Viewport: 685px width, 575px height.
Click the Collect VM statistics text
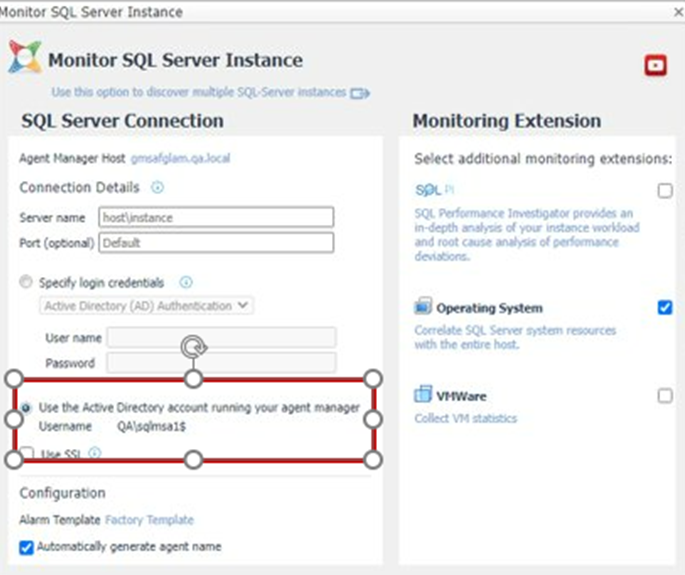(x=466, y=419)
